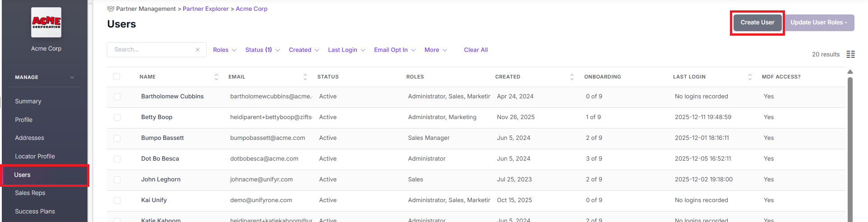Check the box for Betty Boop
The height and width of the screenshot is (222, 868).
[x=117, y=117]
